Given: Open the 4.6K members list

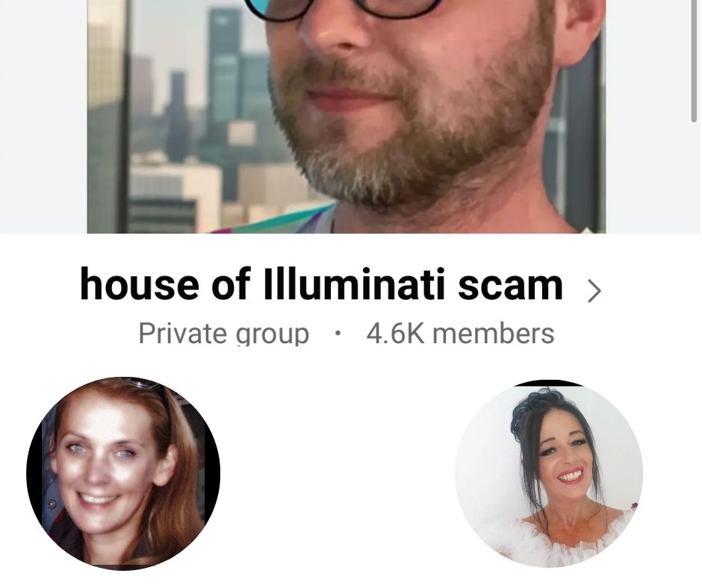Looking at the screenshot, I should (x=460, y=334).
